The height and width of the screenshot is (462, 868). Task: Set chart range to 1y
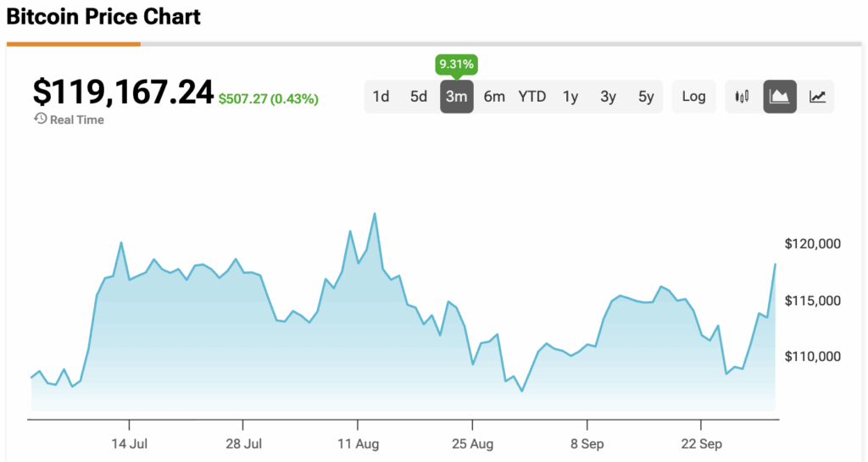click(x=570, y=97)
